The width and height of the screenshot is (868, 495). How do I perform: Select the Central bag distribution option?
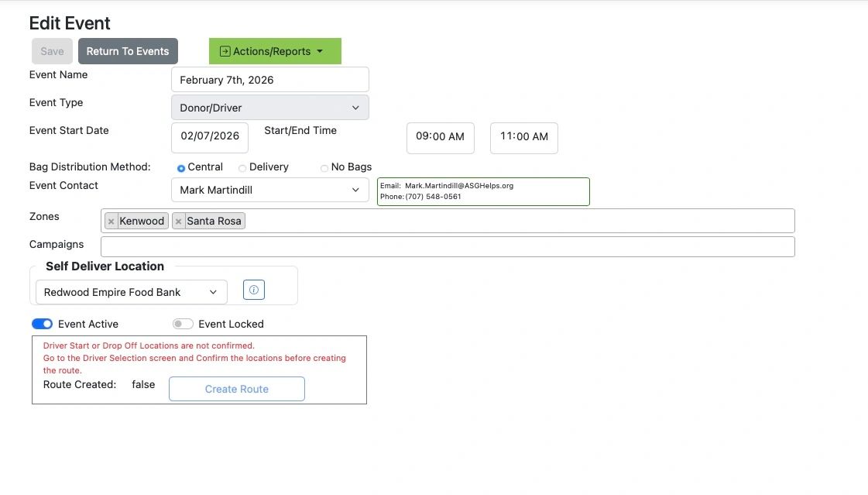181,168
